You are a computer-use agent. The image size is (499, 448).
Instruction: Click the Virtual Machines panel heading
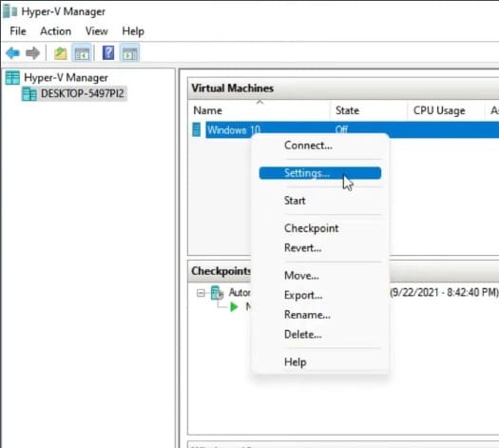pos(233,88)
